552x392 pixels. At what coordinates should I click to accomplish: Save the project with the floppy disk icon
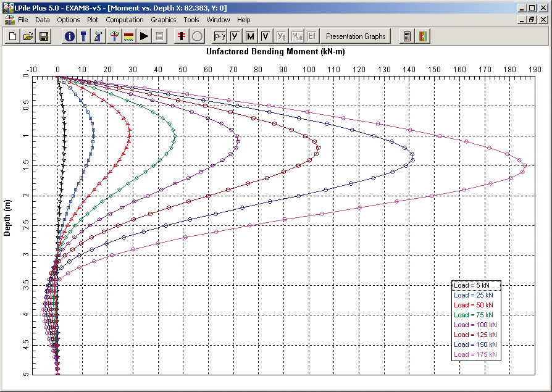click(x=44, y=36)
